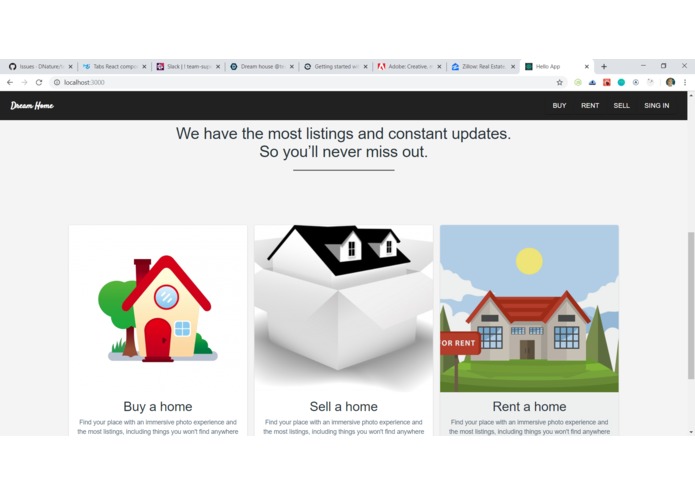Click the For Rent house illustration
The width and height of the screenshot is (695, 494).
529,308
